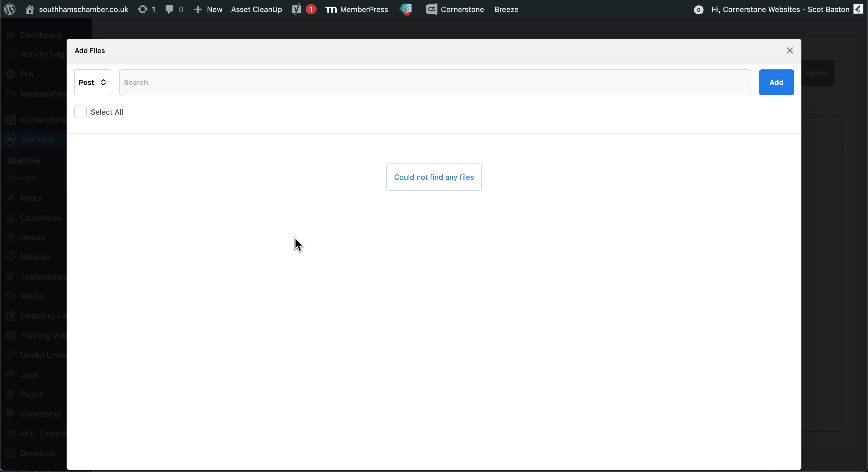
Task: Click the robot mascot icon
Action: pyautogui.click(x=406, y=9)
